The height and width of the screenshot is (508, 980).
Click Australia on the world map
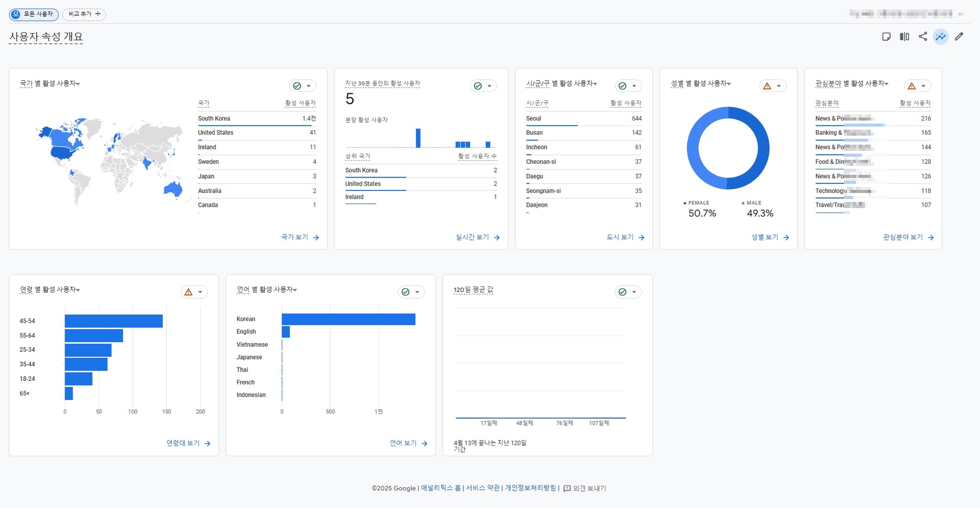174,189
